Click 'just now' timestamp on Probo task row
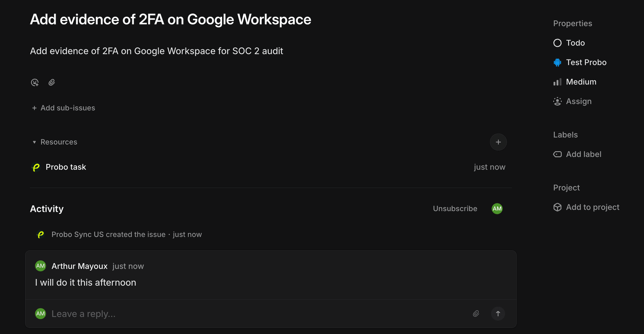Screen dimensions: 644x334 (x=489, y=167)
